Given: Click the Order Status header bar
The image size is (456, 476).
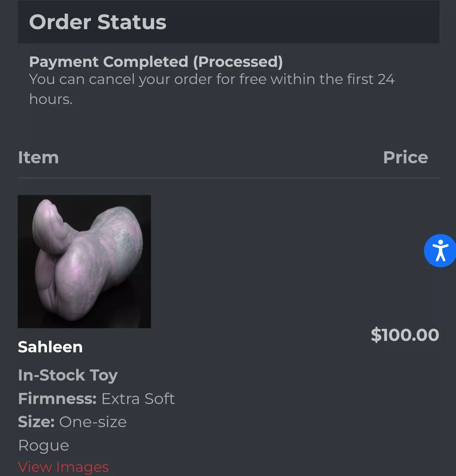Looking at the screenshot, I should [97, 22].
